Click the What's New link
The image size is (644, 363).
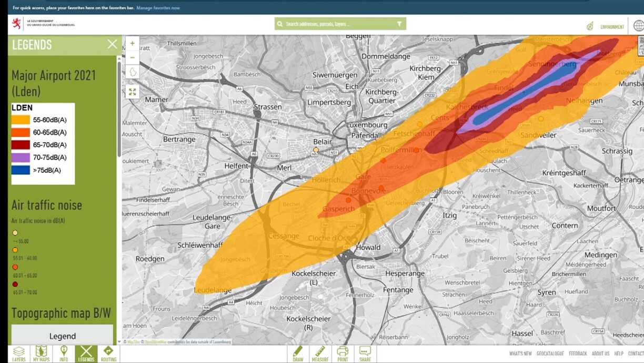pyautogui.click(x=520, y=354)
